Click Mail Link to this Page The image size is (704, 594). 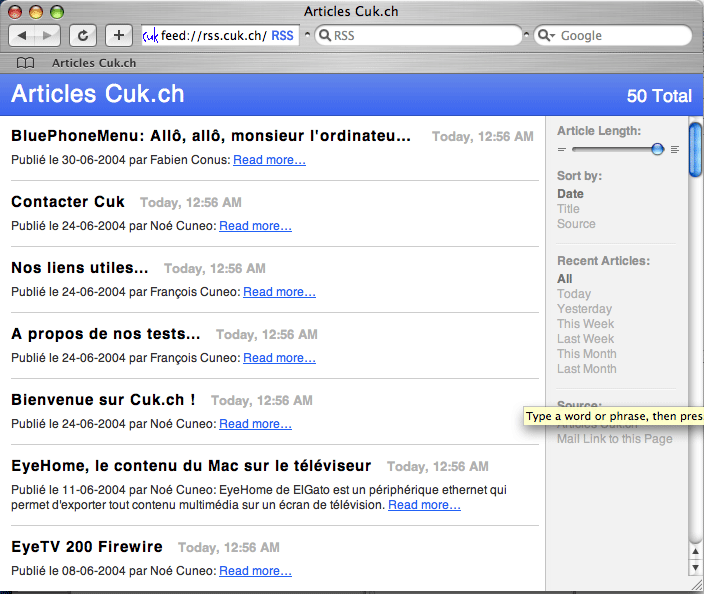615,439
